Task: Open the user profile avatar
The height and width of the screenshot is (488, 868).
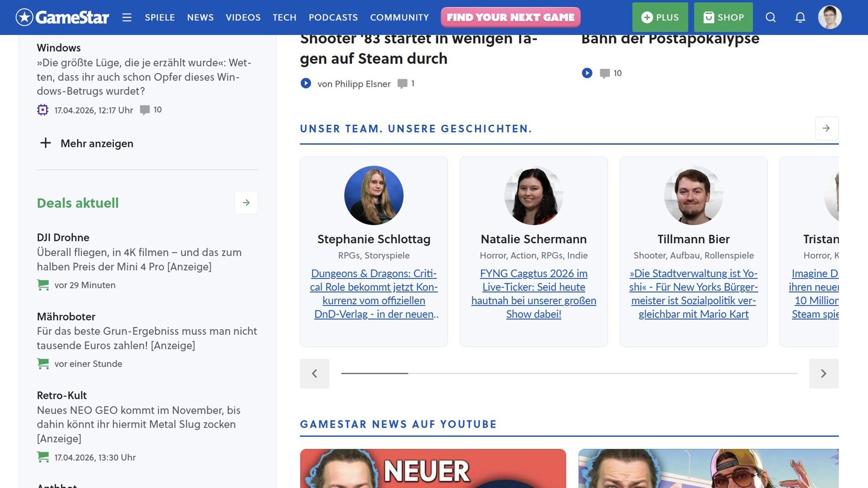Action: point(829,17)
